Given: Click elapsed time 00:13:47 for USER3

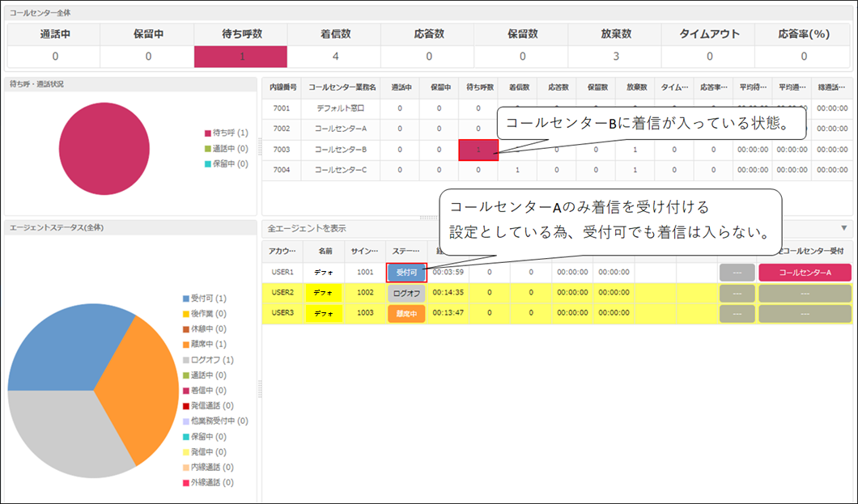Looking at the screenshot, I should [448, 313].
